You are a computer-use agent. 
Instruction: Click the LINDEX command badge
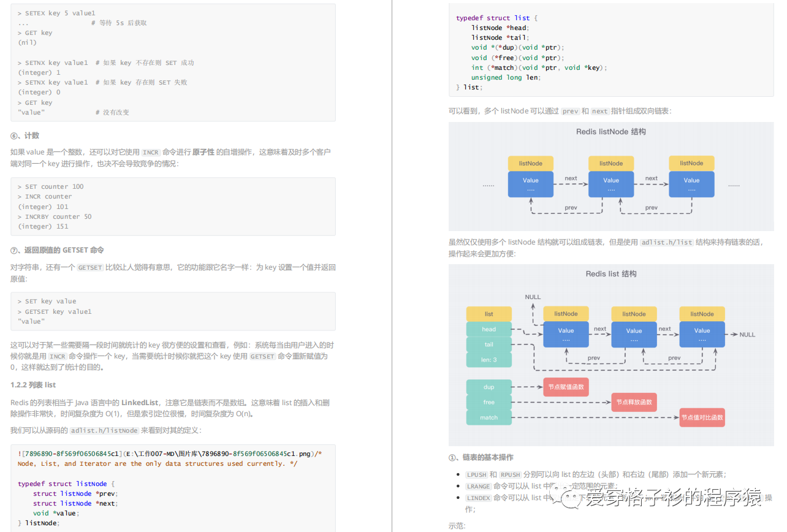point(478,498)
